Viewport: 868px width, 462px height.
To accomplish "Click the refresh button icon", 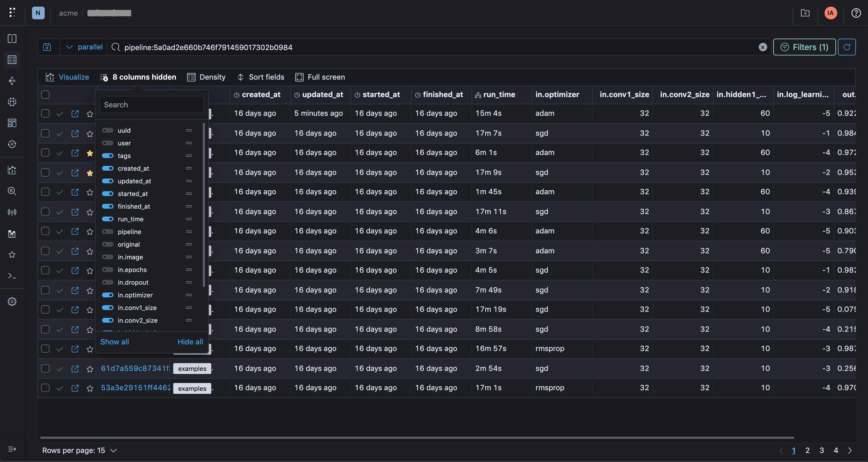I will point(847,47).
